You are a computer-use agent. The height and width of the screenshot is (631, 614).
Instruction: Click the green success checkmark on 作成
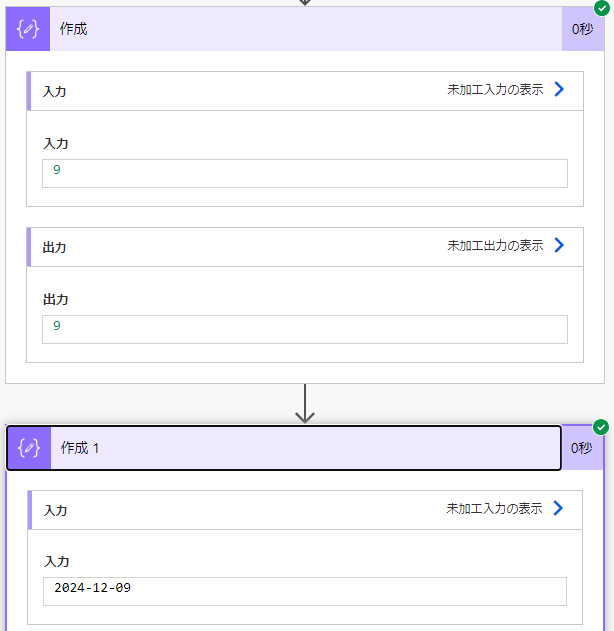point(602,8)
